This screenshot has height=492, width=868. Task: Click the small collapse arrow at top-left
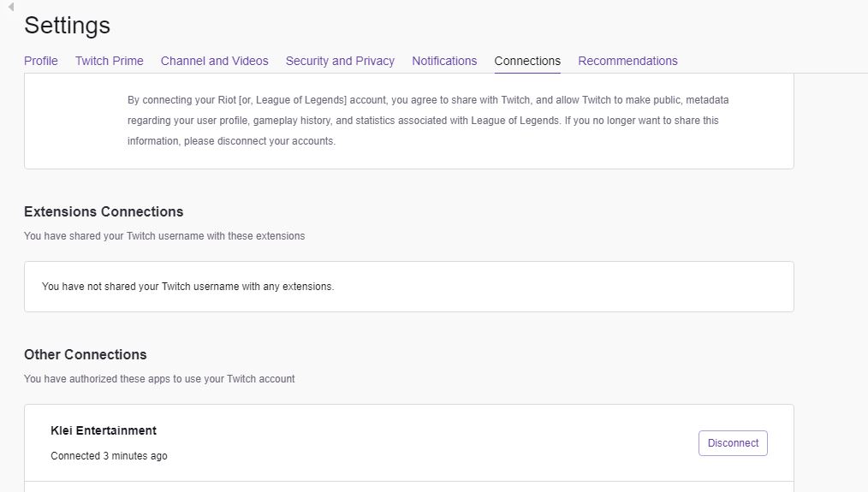(x=10, y=8)
